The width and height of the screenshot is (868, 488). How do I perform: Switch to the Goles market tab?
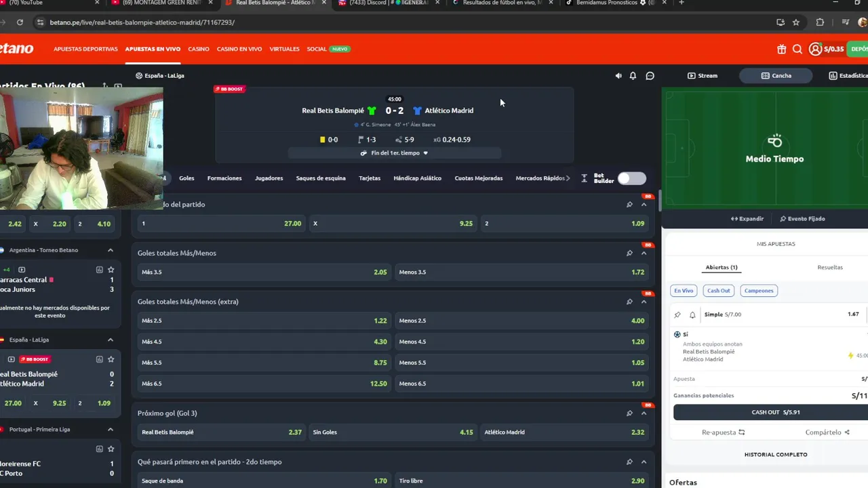pyautogui.click(x=186, y=178)
